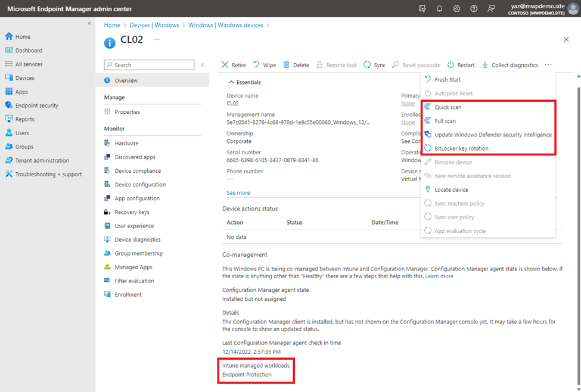Open the All services list icon
Viewport: 581px width, 392px height.
pyautogui.click(x=9, y=64)
